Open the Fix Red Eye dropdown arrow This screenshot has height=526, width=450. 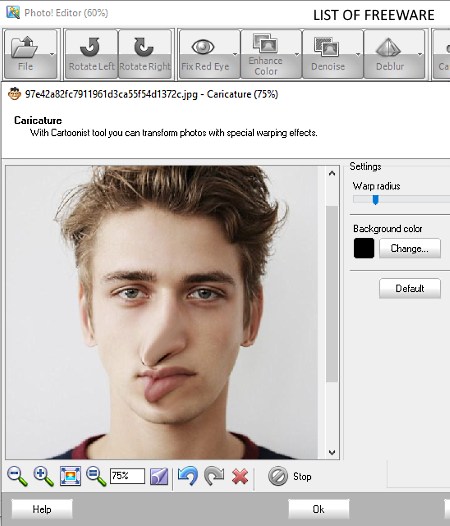tap(235, 54)
